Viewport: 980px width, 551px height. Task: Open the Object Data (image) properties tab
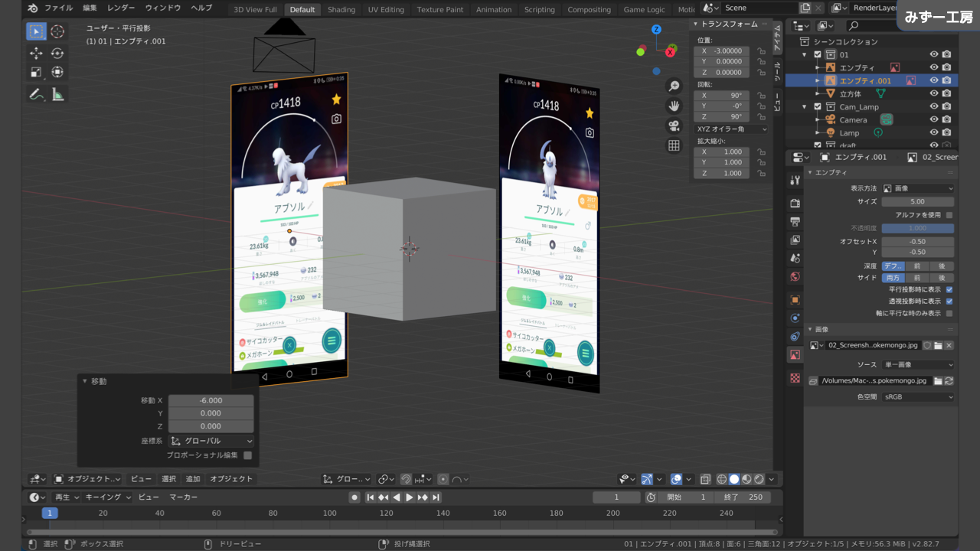(795, 354)
